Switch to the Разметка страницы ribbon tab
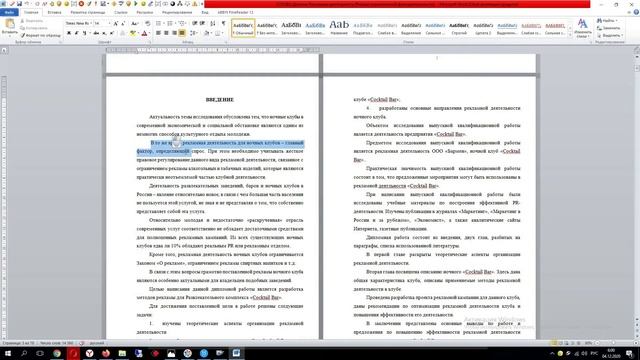The image size is (640, 360). click(x=87, y=12)
